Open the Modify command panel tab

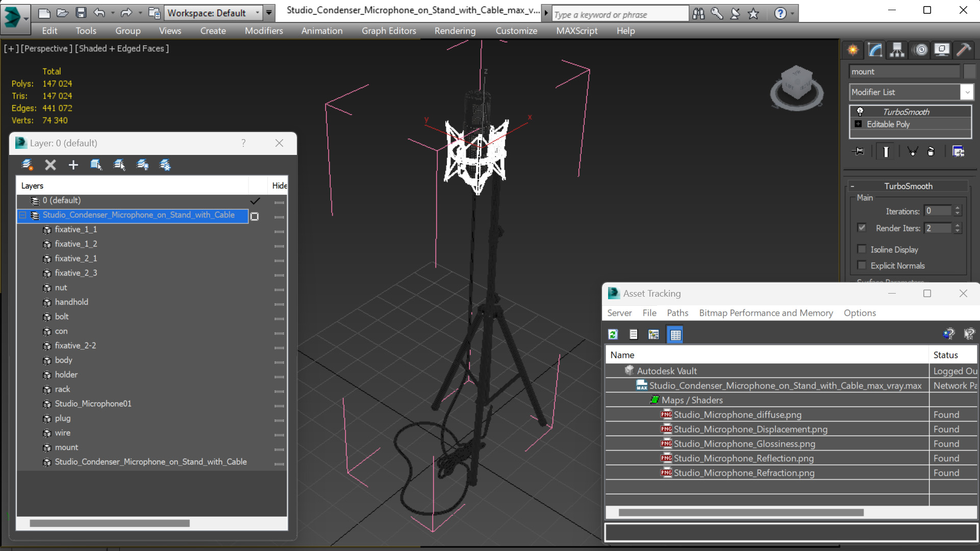point(875,49)
